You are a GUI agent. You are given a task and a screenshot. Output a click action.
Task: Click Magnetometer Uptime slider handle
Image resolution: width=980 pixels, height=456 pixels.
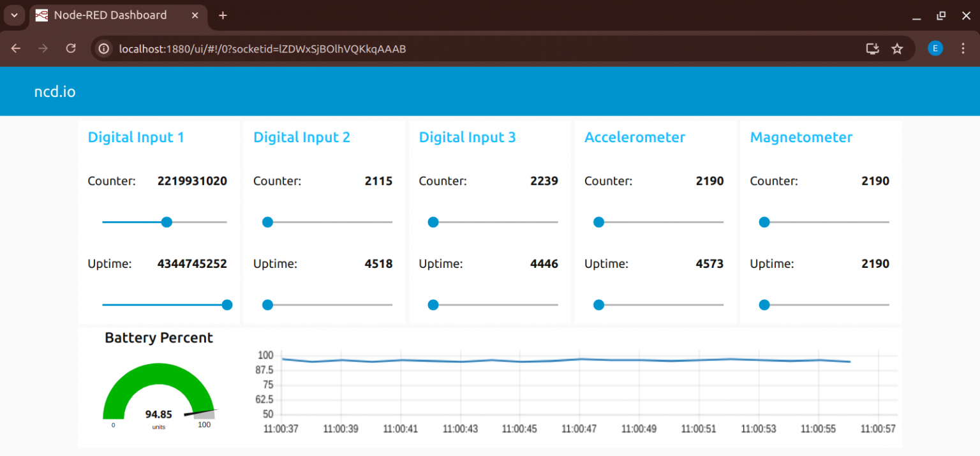(764, 305)
